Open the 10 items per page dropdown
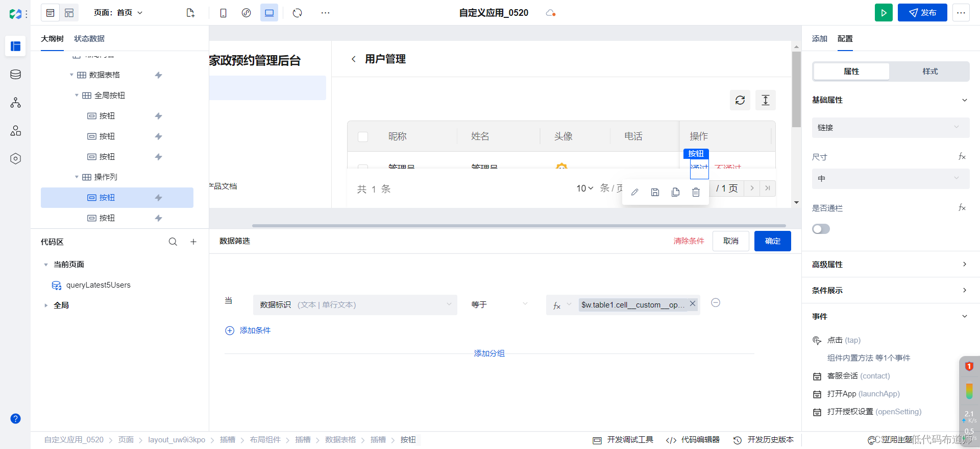The height and width of the screenshot is (449, 980). [x=585, y=188]
